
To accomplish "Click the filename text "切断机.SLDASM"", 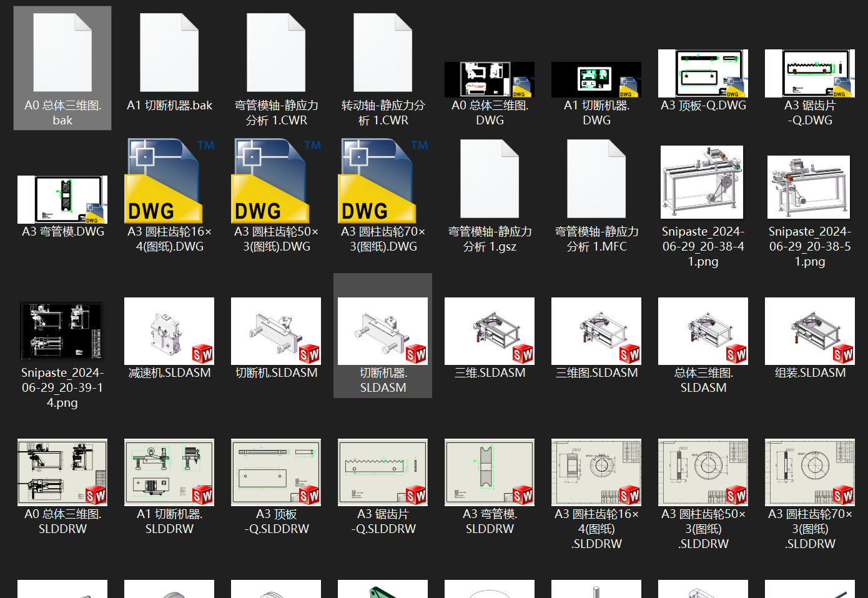I will (x=276, y=373).
